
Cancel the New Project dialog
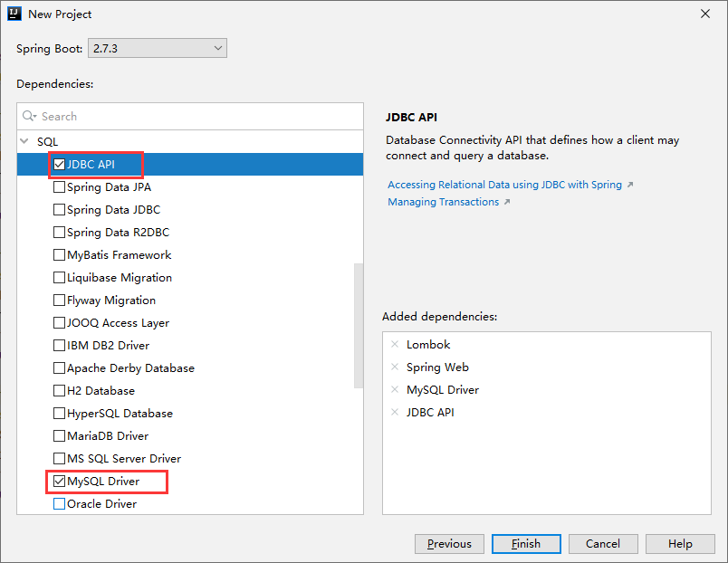(603, 543)
